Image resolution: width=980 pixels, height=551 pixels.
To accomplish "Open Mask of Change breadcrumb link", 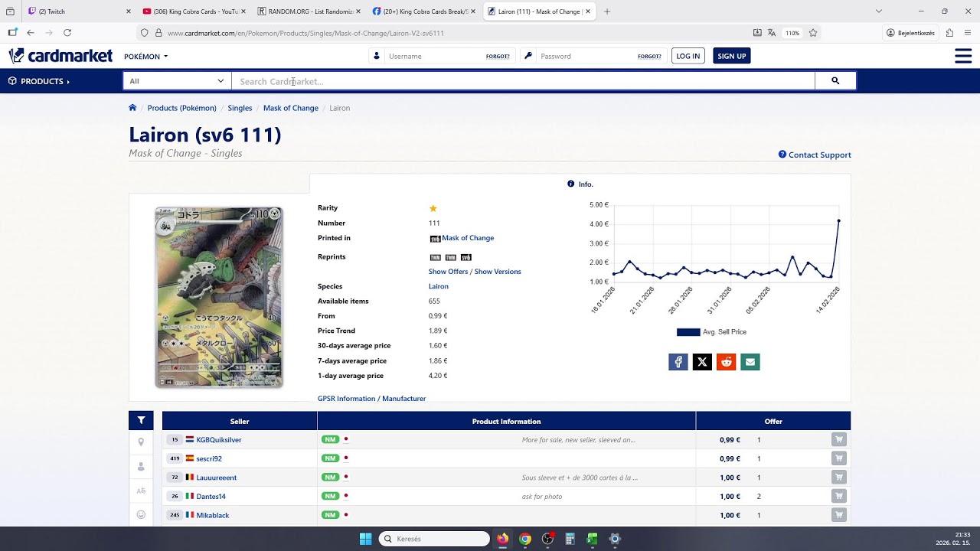I will (x=291, y=108).
